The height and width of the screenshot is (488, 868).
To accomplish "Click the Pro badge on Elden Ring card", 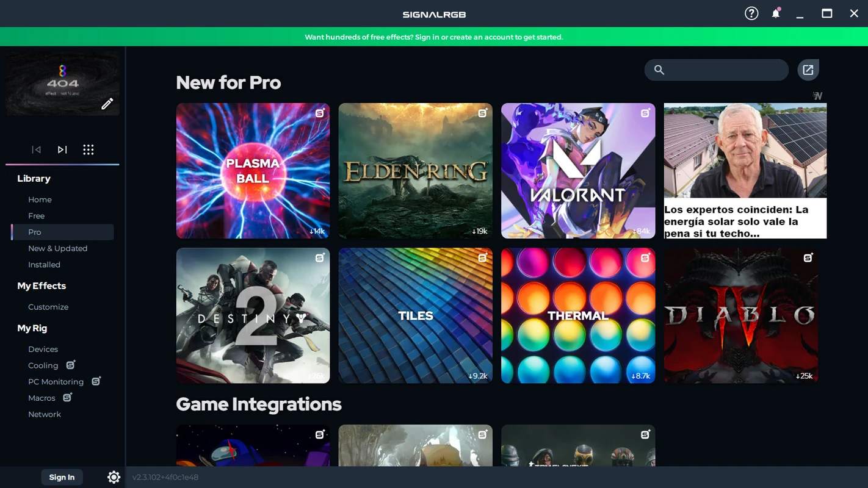I will click(483, 113).
